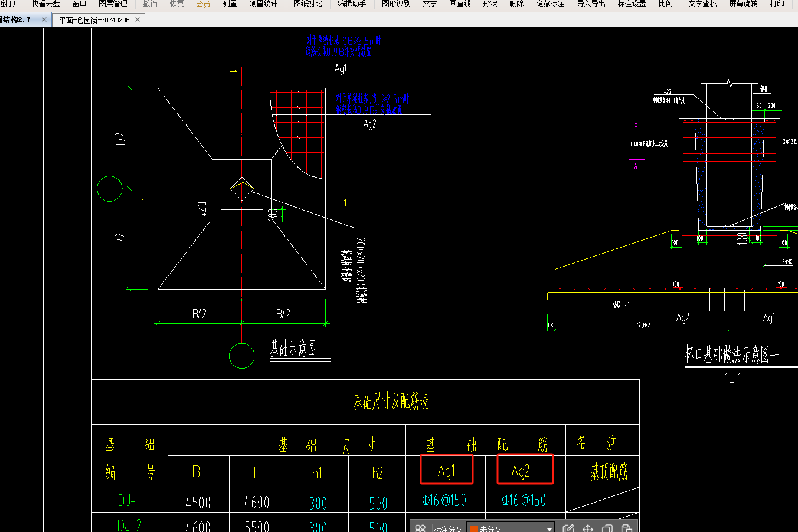Open the 窗口 menu
The image size is (798, 532).
(x=79, y=4)
